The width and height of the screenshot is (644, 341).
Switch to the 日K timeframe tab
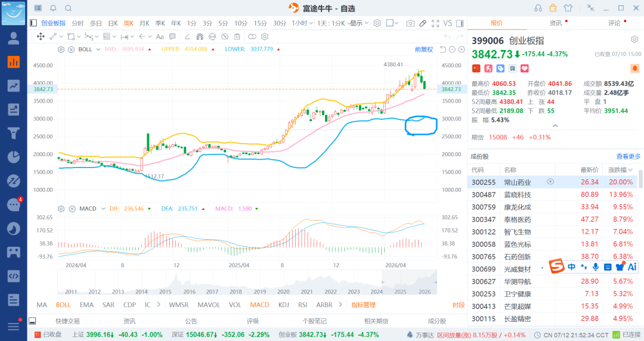click(x=113, y=23)
